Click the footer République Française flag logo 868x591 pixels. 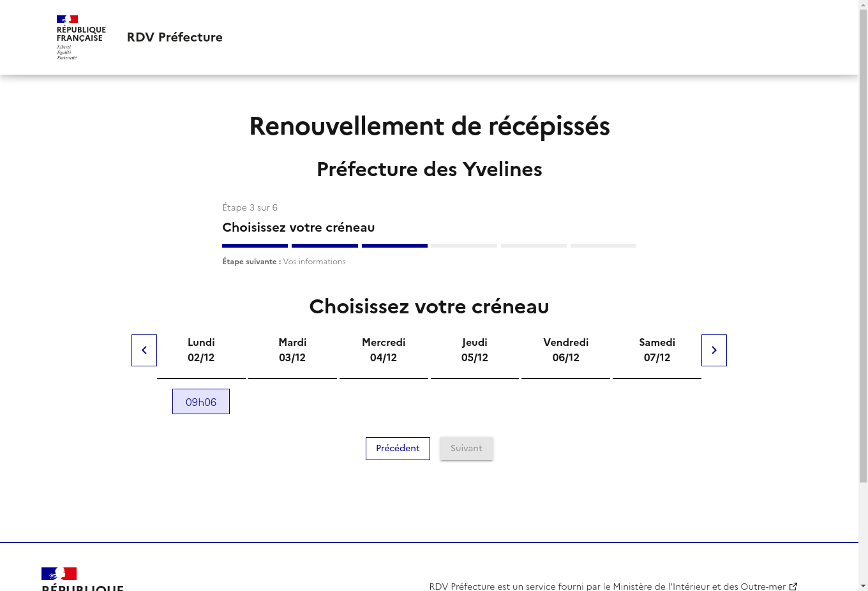click(59, 574)
